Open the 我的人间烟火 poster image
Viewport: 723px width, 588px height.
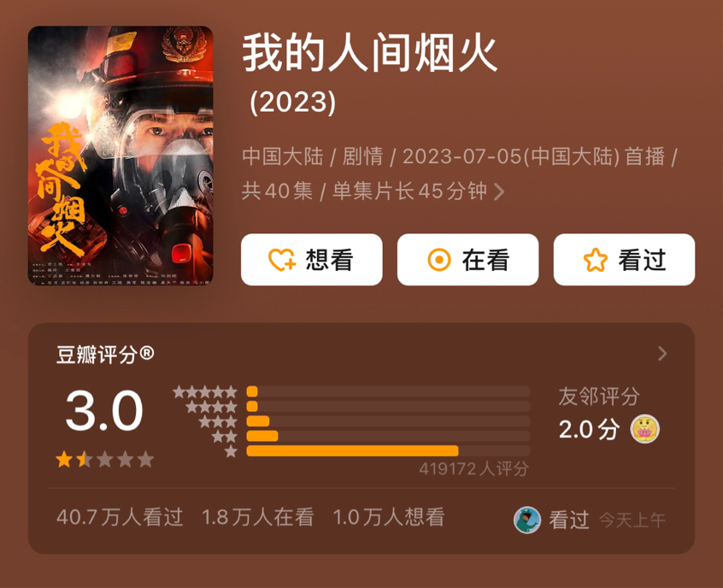(120, 156)
